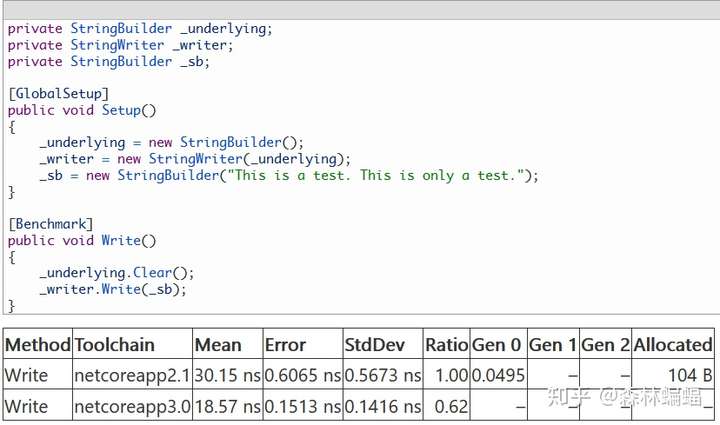Click the Mean column header
Screen dimensions: 720x425
218,345
